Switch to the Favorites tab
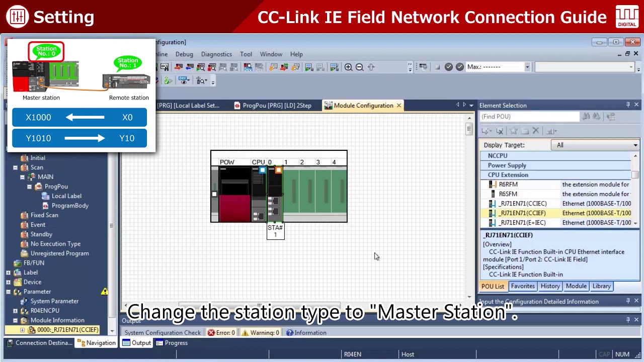 (523, 286)
